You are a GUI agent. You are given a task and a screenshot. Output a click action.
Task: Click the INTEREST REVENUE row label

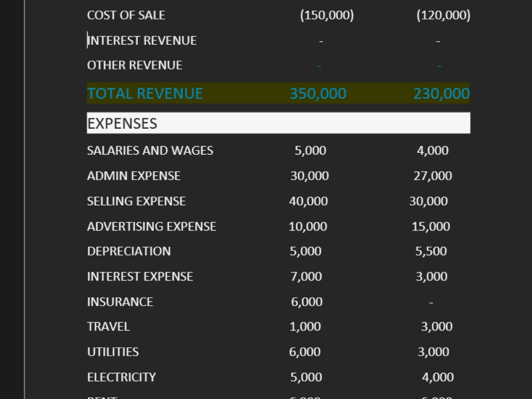point(142,40)
